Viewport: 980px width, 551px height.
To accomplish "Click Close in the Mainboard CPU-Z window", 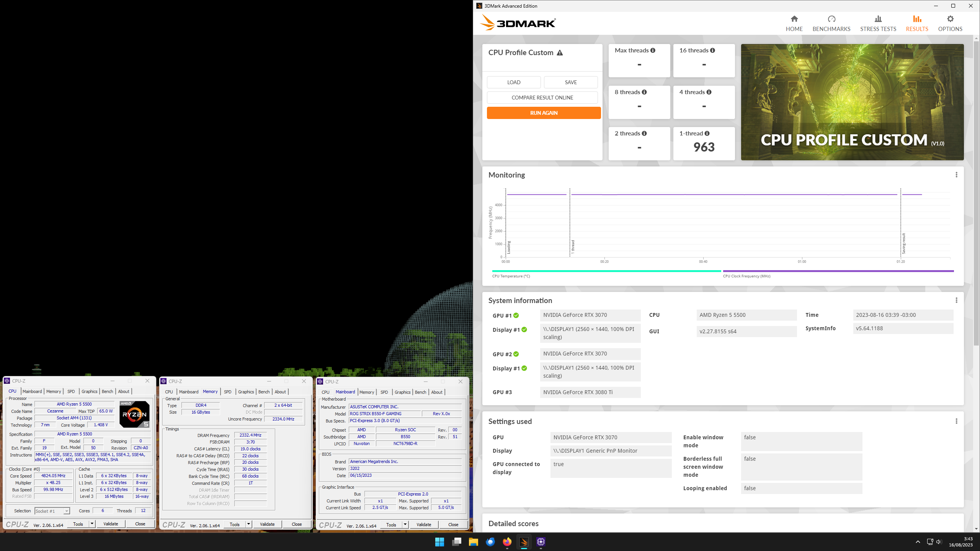I will pyautogui.click(x=453, y=525).
